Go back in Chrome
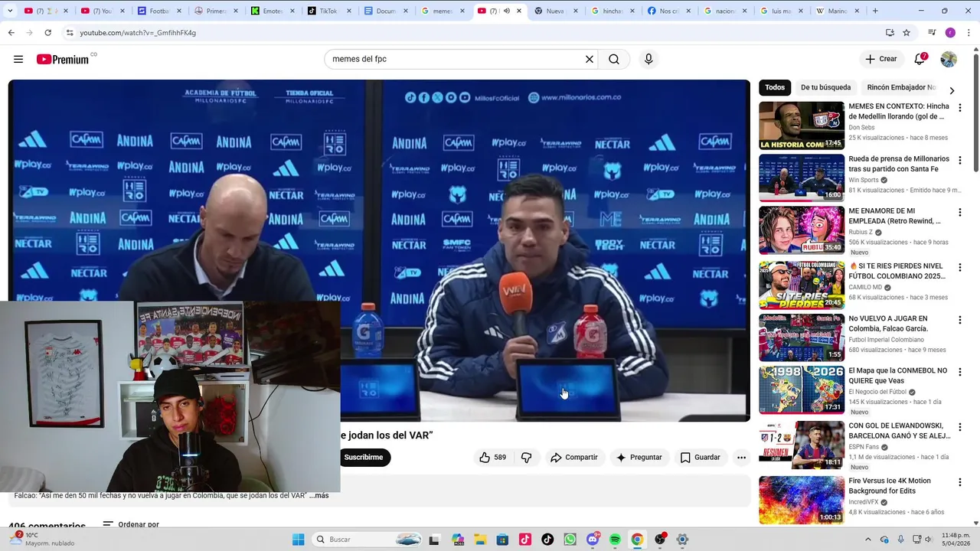980x551 pixels. click(x=11, y=33)
